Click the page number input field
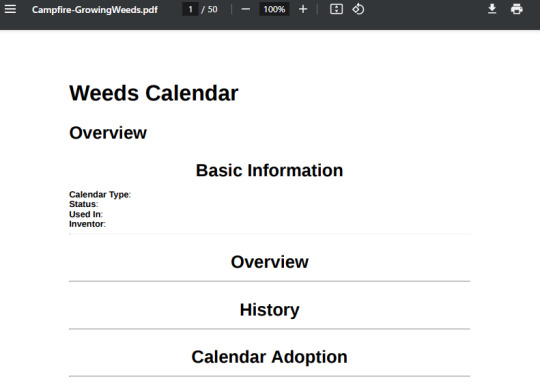The width and height of the screenshot is (540, 388). pyautogui.click(x=190, y=9)
